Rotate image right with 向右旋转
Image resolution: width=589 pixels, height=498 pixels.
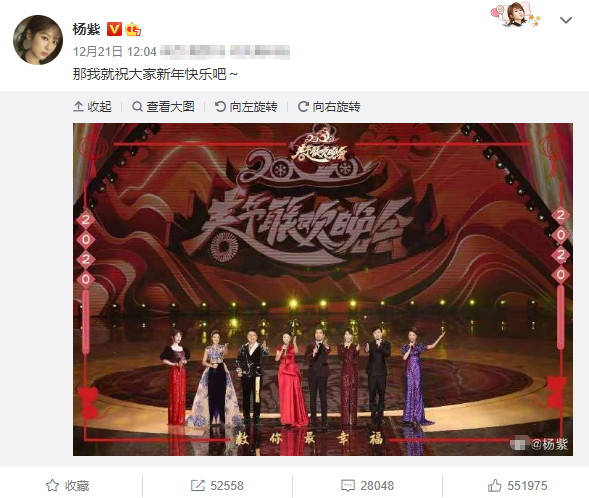pyautogui.click(x=329, y=107)
